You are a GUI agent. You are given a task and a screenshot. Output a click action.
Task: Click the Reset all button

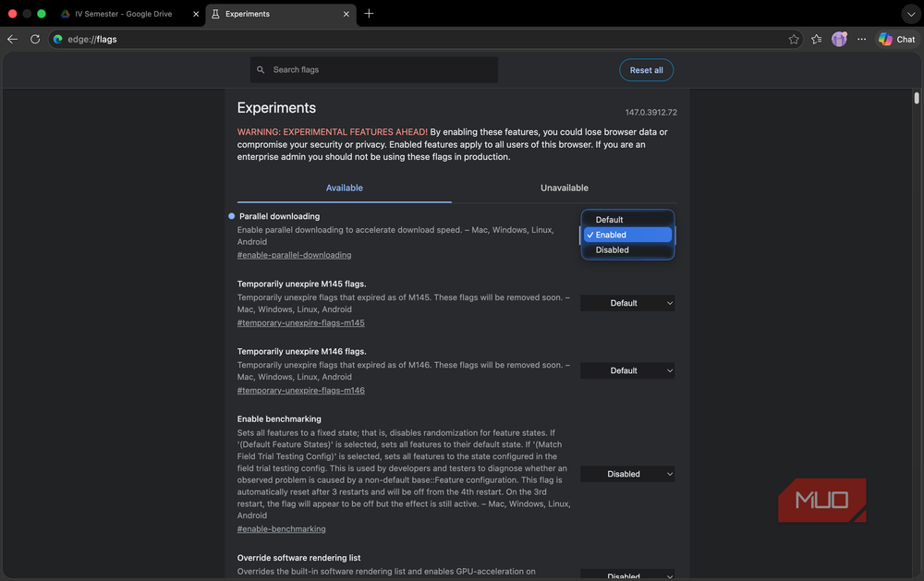click(x=646, y=70)
